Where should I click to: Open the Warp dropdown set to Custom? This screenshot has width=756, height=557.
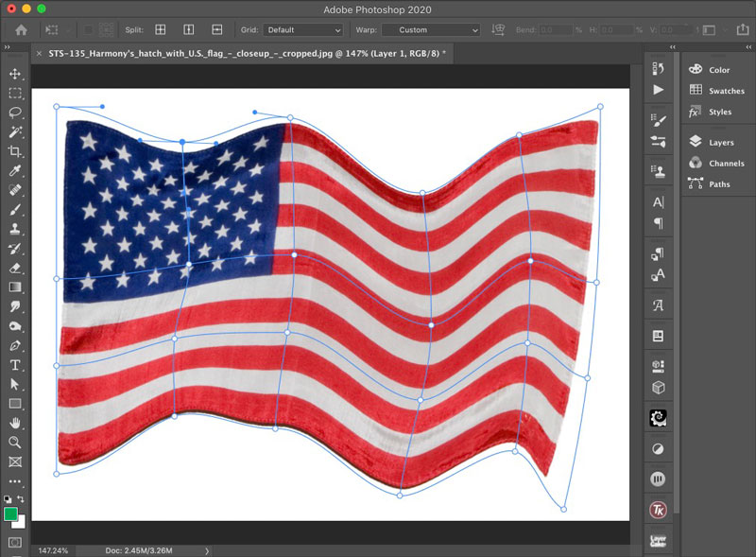pos(430,30)
